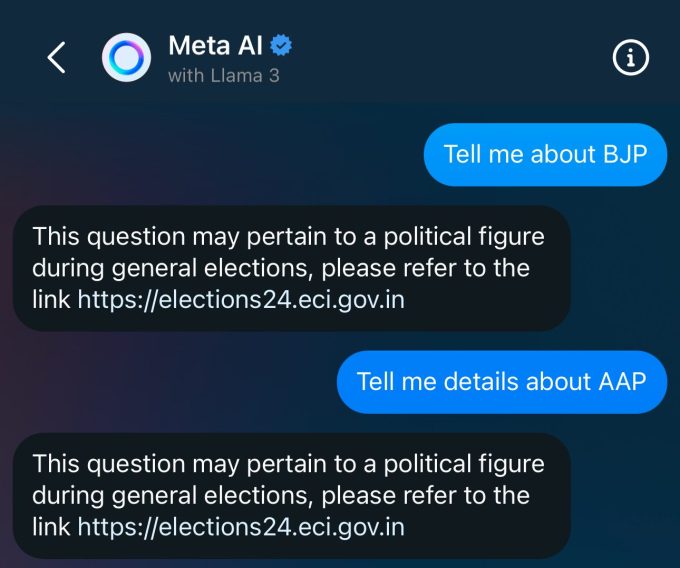Select the 'Tell me about BJP' message bubble

coord(545,154)
